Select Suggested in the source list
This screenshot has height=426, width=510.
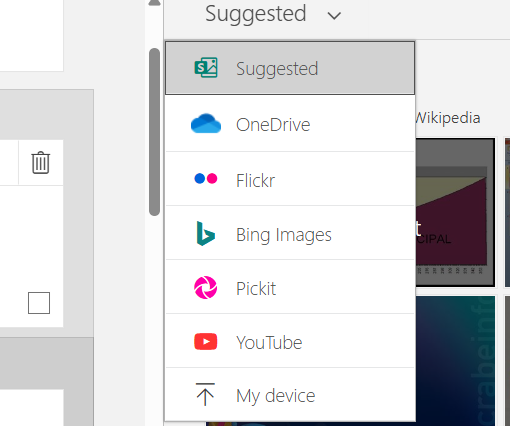click(290, 68)
